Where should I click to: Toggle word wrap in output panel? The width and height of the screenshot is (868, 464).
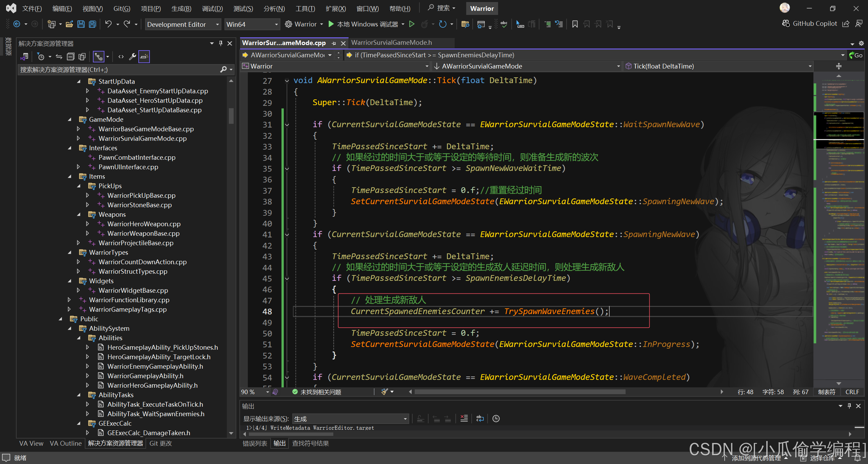pyautogui.click(x=480, y=419)
